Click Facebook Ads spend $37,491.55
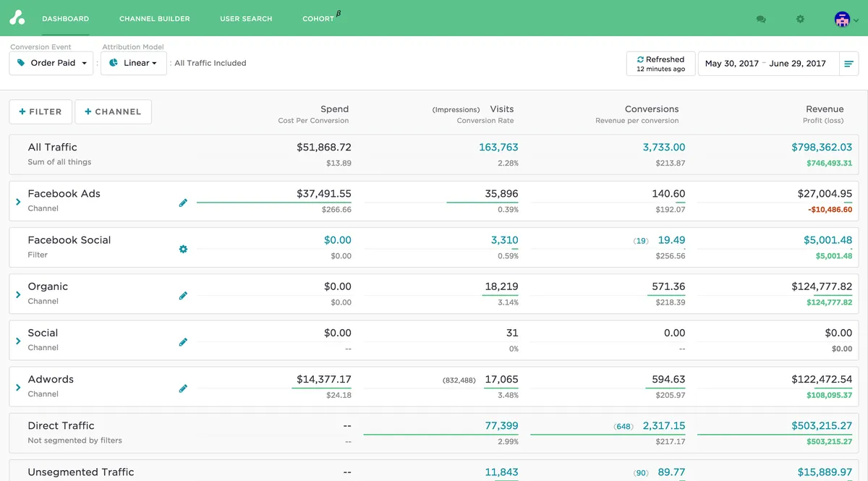This screenshot has width=868, height=481. click(x=324, y=194)
